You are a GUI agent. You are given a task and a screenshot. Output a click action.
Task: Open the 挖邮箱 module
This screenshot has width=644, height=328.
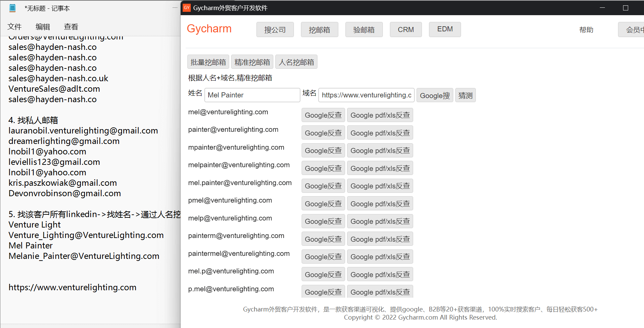[x=319, y=30]
